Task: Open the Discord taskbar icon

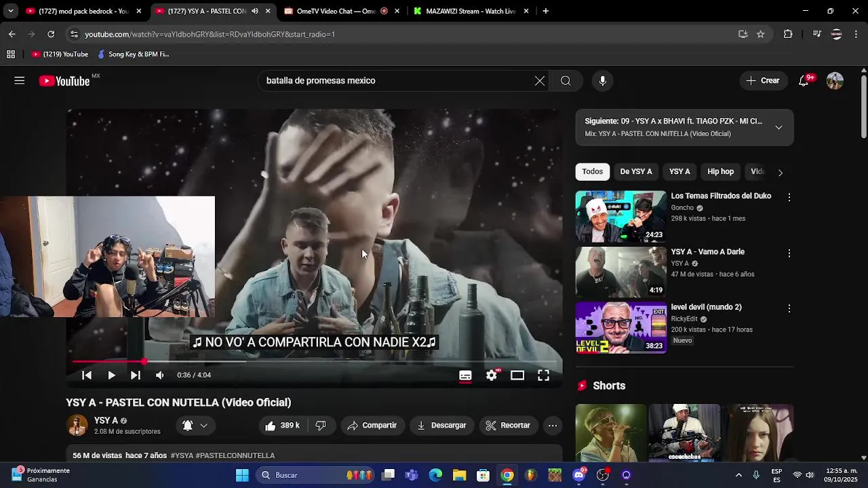Action: pyautogui.click(x=578, y=475)
